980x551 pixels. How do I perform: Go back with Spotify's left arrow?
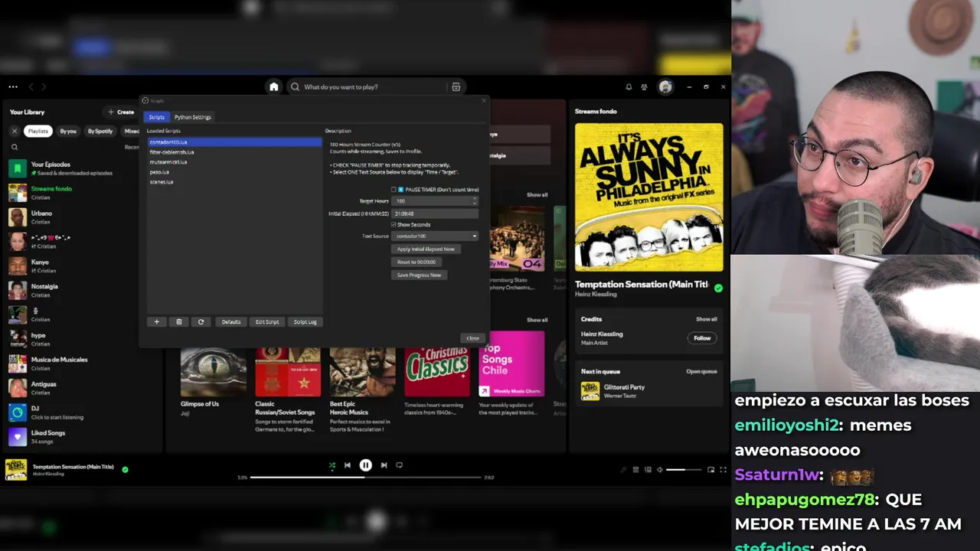(x=31, y=86)
